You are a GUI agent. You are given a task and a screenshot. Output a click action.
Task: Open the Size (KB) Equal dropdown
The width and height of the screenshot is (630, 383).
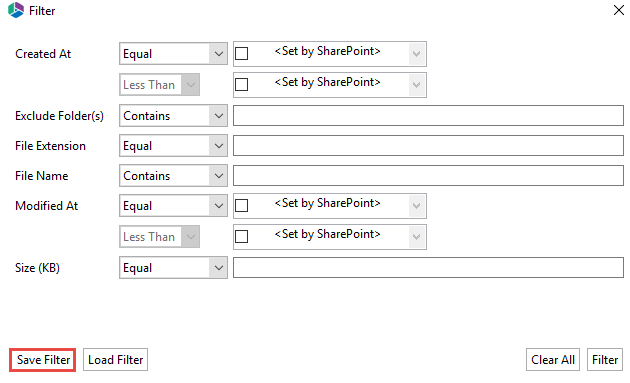173,268
